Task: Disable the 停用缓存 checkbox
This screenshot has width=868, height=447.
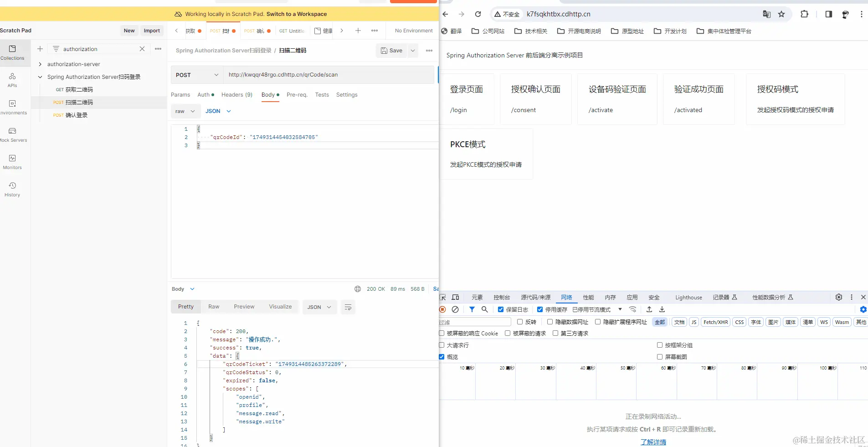Action: [540, 309]
